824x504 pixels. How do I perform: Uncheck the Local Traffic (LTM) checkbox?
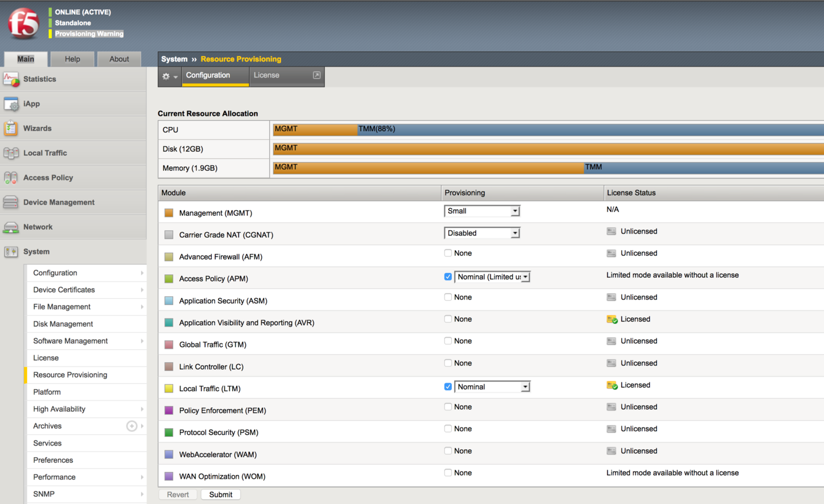click(448, 387)
